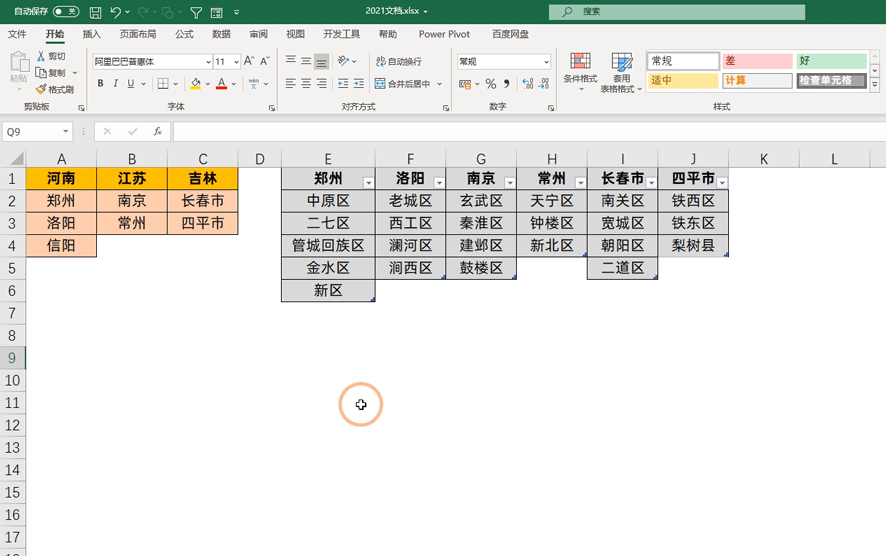Click the 剪切 scissors button
886x556 pixels.
point(51,56)
